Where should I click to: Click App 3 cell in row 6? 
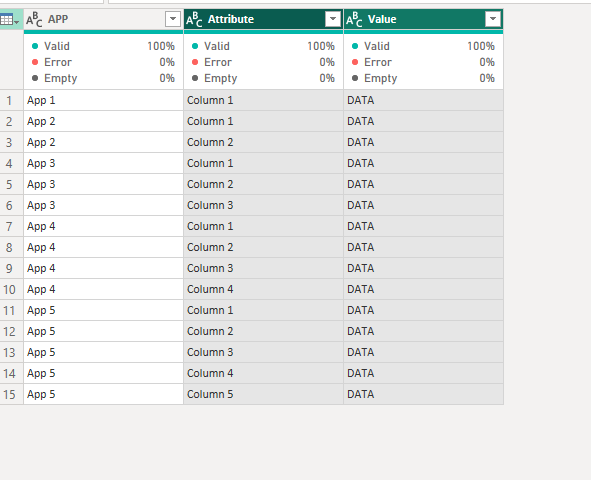click(103, 205)
